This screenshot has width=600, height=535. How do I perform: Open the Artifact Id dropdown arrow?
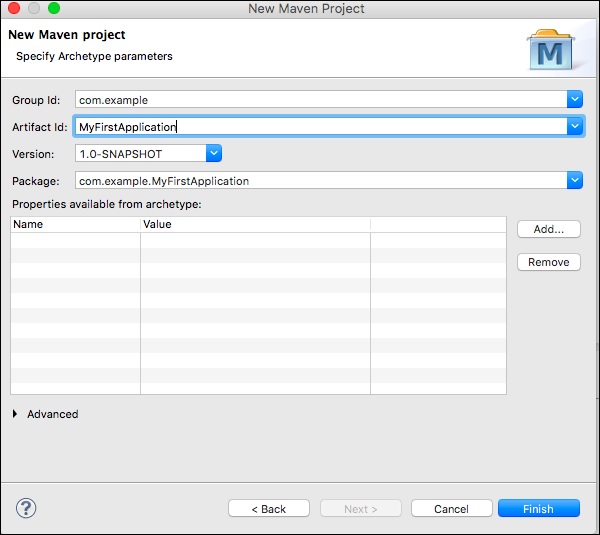574,127
